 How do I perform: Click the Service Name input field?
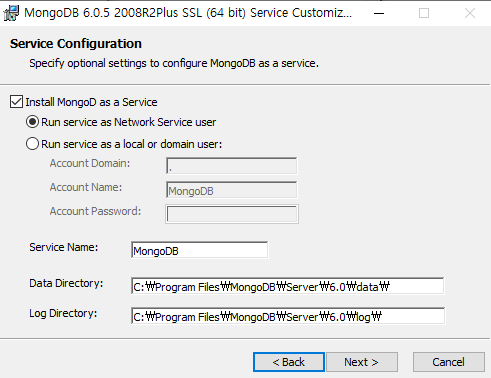coord(199,250)
